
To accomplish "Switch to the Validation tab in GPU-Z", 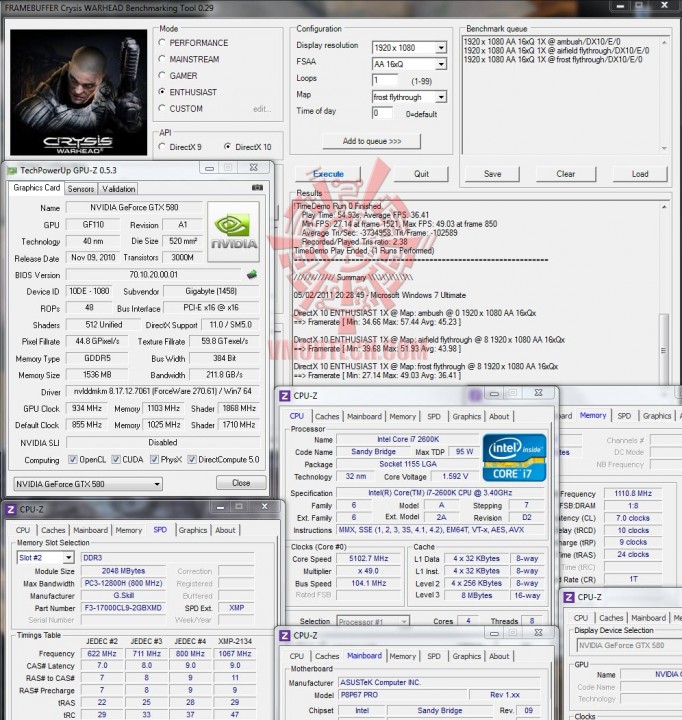I will coord(118,189).
